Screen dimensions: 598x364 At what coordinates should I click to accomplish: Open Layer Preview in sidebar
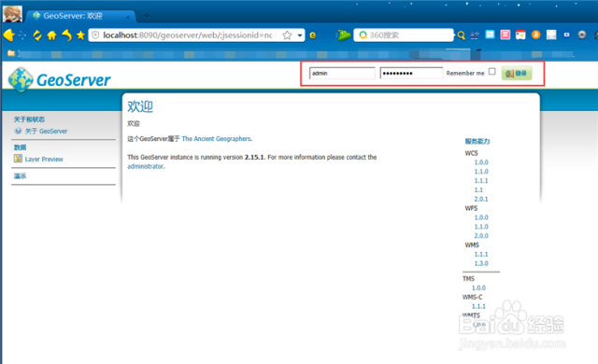point(44,160)
